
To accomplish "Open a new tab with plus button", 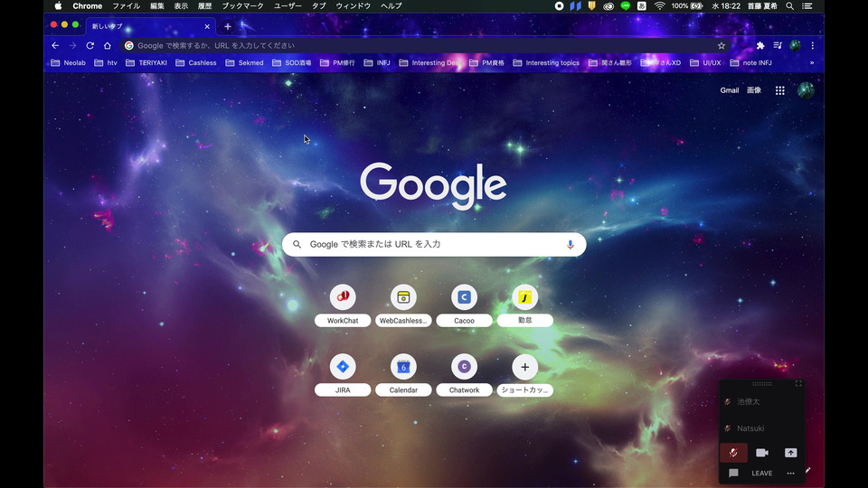I will (228, 26).
